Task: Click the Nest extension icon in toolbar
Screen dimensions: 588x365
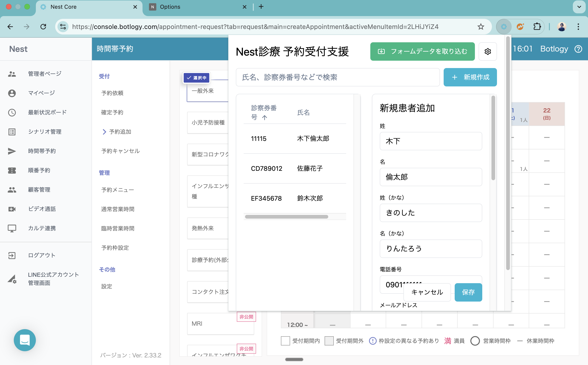Action: coord(503,27)
